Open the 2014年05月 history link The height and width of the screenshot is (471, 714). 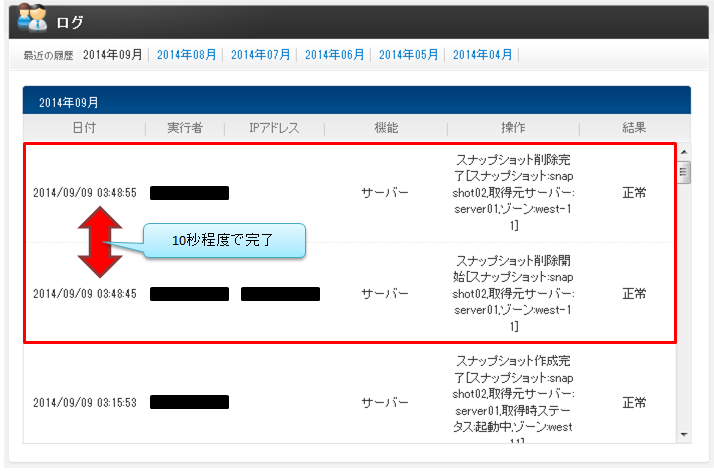pyautogui.click(x=408, y=55)
